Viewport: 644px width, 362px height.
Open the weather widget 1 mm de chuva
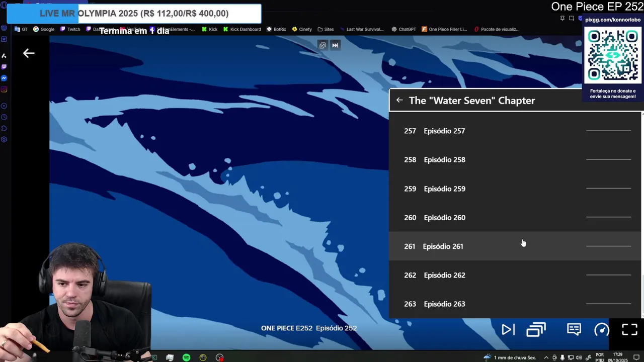click(510, 357)
